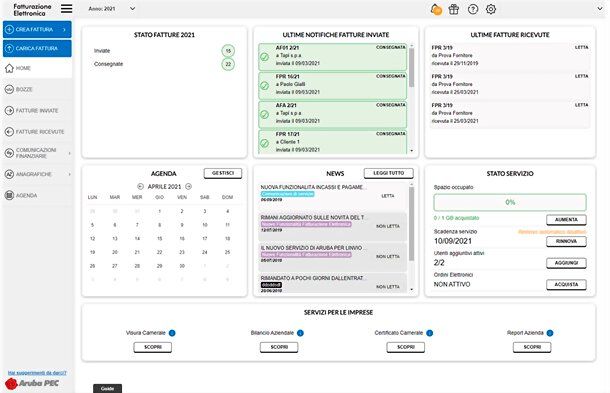Open news 'RIMANI AGGIORNATO SULLE NOVITA DEL T...'
Viewport: 610px width, 393px height.
[x=333, y=226]
